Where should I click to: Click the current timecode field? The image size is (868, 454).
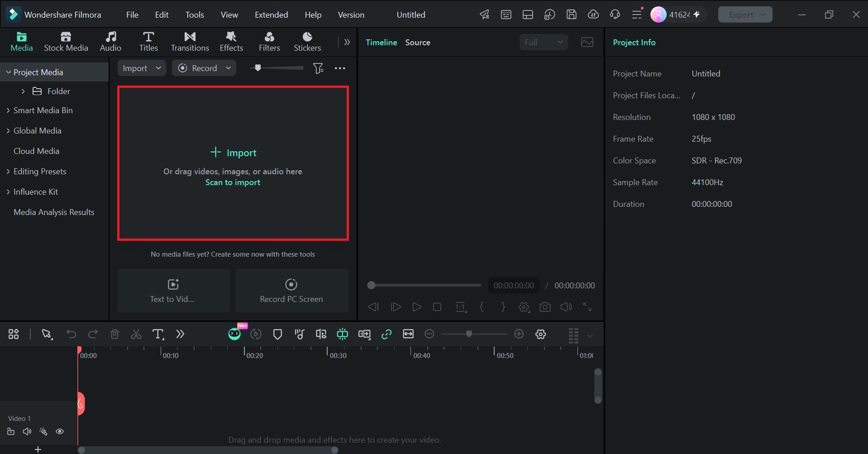tap(514, 285)
